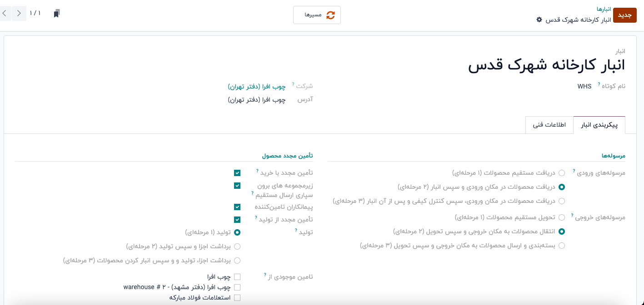The width and height of the screenshot is (644, 305).
Task: Check the چوب افرا resupply warehouse box
Action: pos(237,277)
